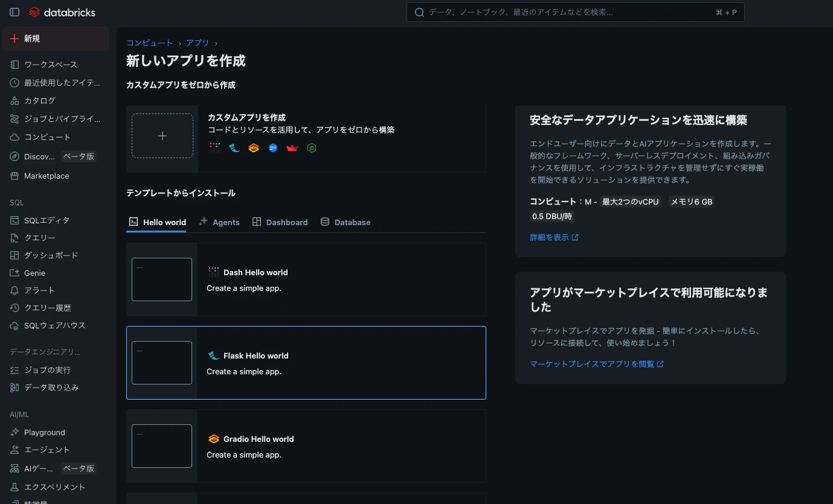This screenshot has width=833, height=504.
Task: Focus the search field at the top
Action: tap(576, 12)
